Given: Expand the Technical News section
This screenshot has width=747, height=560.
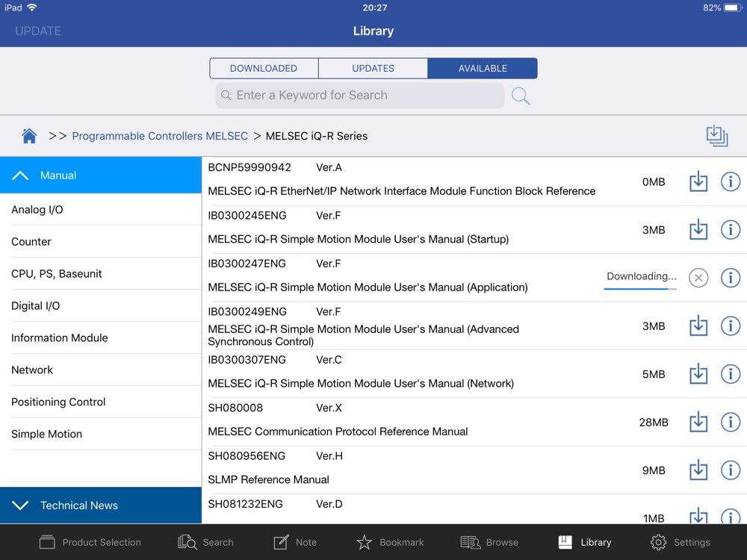Looking at the screenshot, I should pos(100,505).
